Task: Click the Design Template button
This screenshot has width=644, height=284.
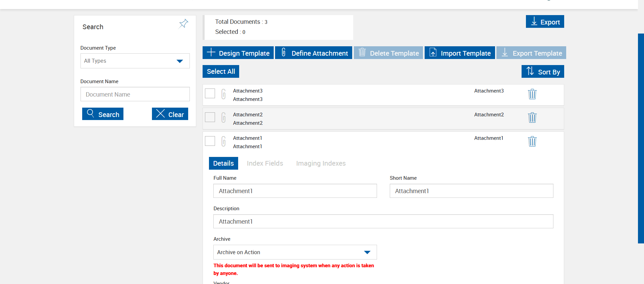Action: [238, 53]
